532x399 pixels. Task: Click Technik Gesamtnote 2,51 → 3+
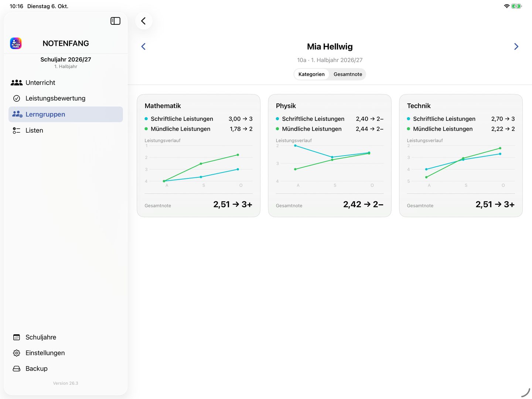point(495,204)
